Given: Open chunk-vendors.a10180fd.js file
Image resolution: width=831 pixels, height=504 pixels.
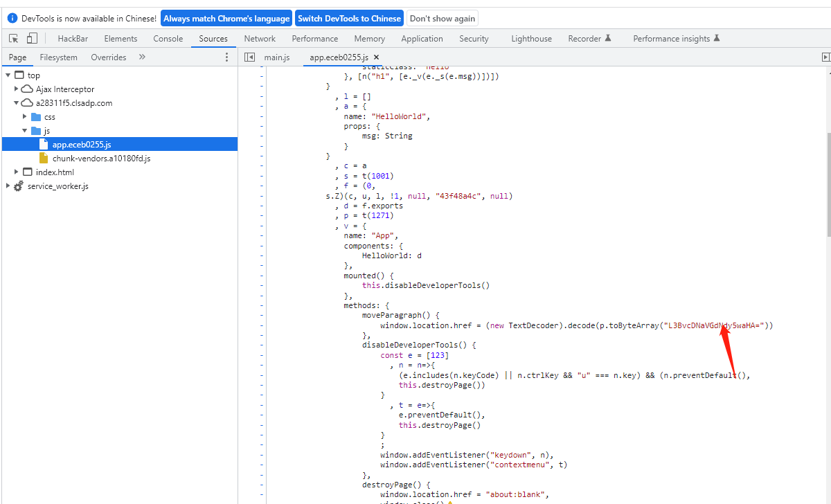Looking at the screenshot, I should click(101, 159).
